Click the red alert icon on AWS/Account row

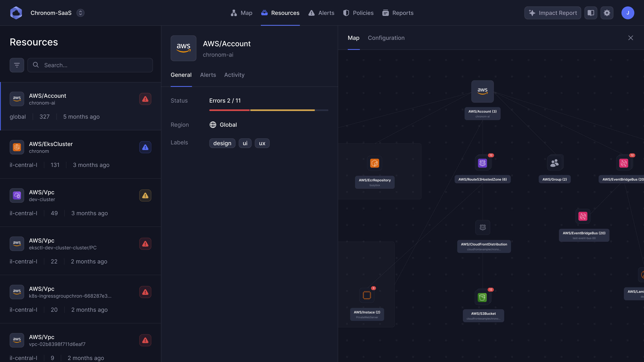point(145,99)
